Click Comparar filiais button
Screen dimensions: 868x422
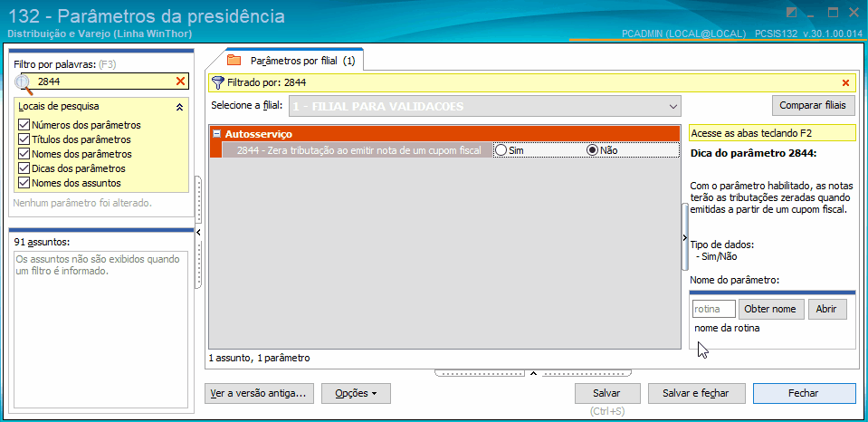pyautogui.click(x=813, y=105)
